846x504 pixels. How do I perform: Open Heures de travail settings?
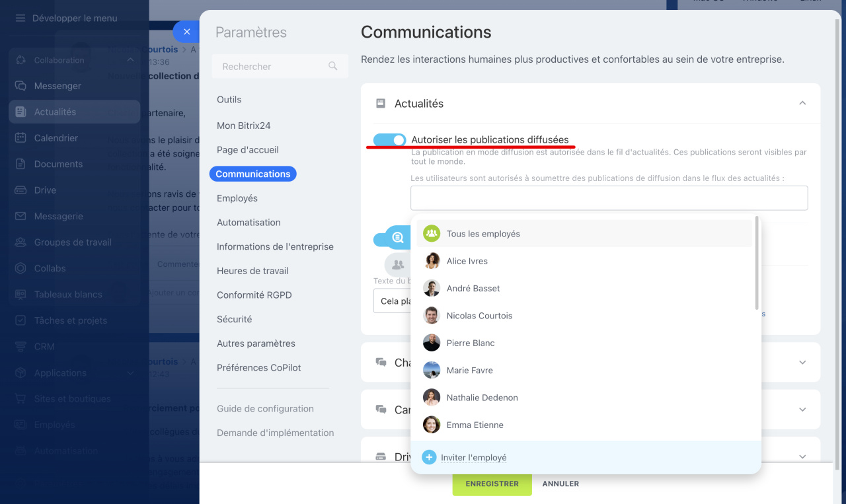[x=252, y=271]
